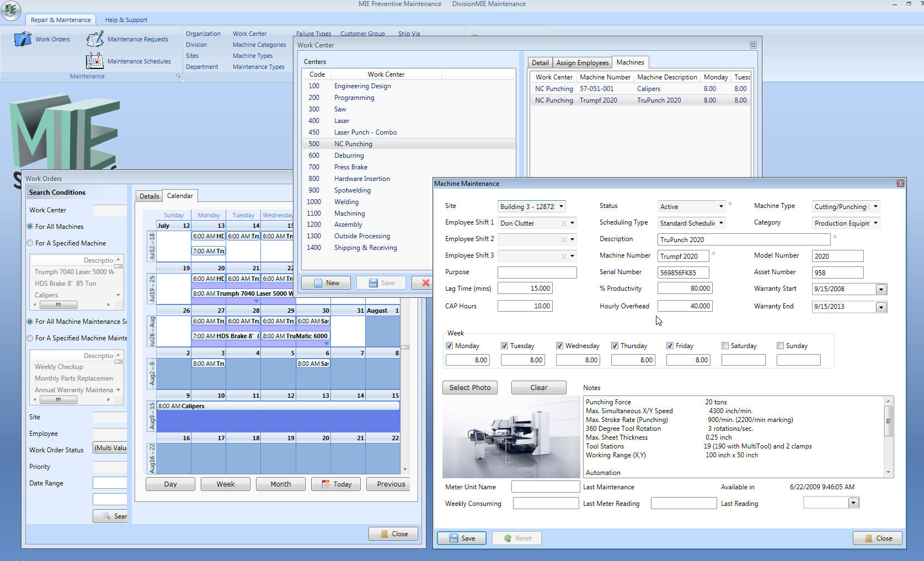Open Status dropdown

pyautogui.click(x=720, y=207)
